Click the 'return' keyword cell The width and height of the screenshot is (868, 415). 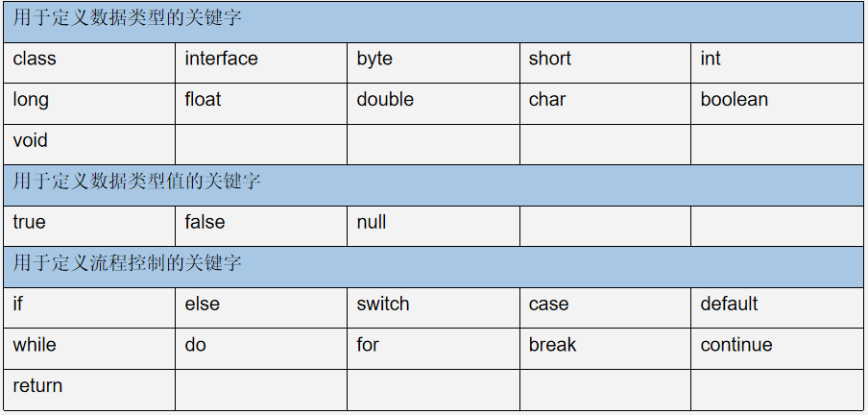pyautogui.click(x=89, y=389)
